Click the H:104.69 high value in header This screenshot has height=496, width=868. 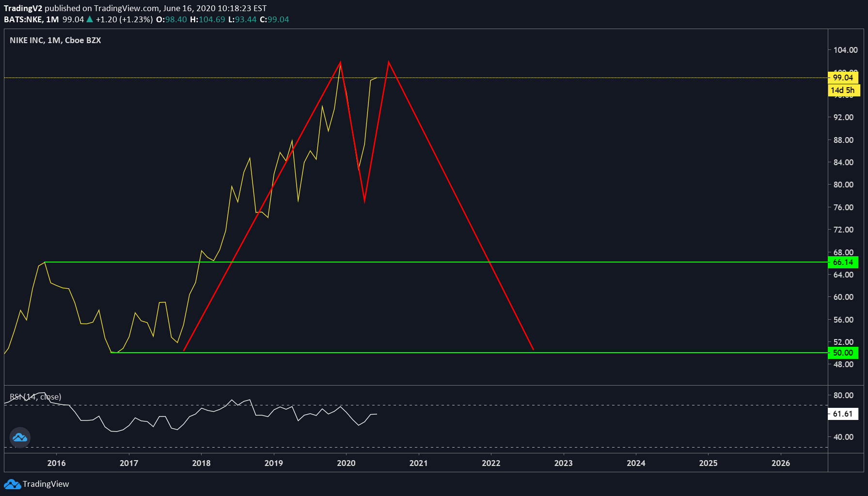(207, 19)
